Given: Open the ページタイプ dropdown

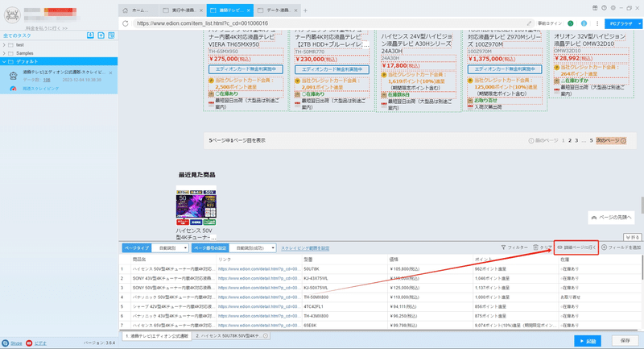Looking at the screenshot, I should 170,248.
